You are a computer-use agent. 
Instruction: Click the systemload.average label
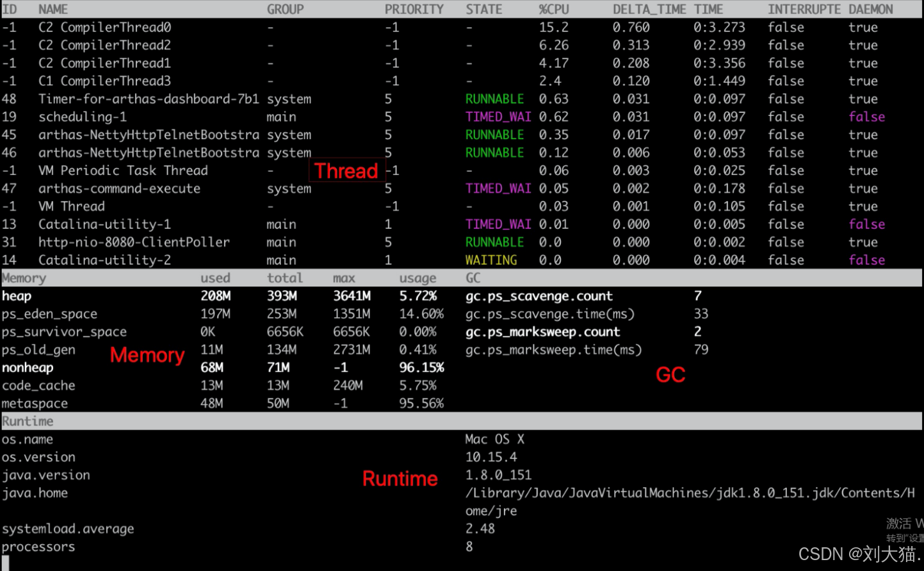pos(68,529)
